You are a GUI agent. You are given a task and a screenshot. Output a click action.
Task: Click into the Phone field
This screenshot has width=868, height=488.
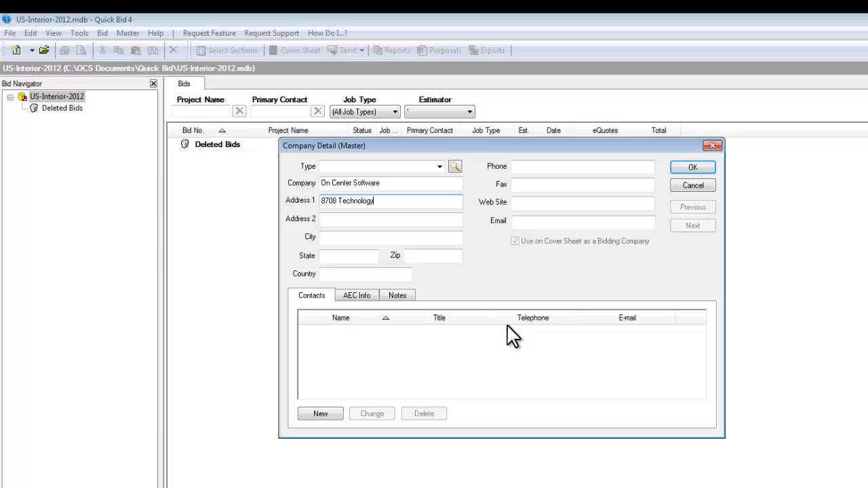(583, 167)
